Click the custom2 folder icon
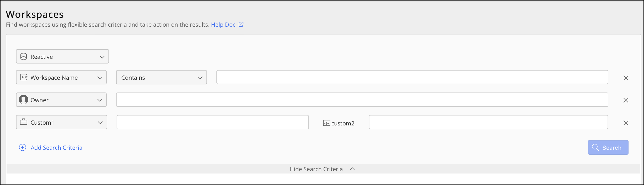Viewport: 644px width, 185px height. [326, 123]
